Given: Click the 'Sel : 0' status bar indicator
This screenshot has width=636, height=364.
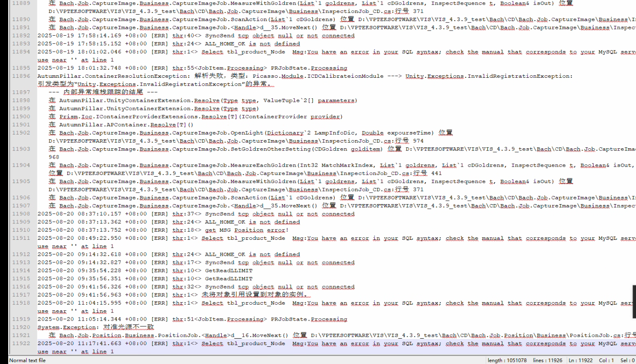Looking at the screenshot, I should point(627,361).
